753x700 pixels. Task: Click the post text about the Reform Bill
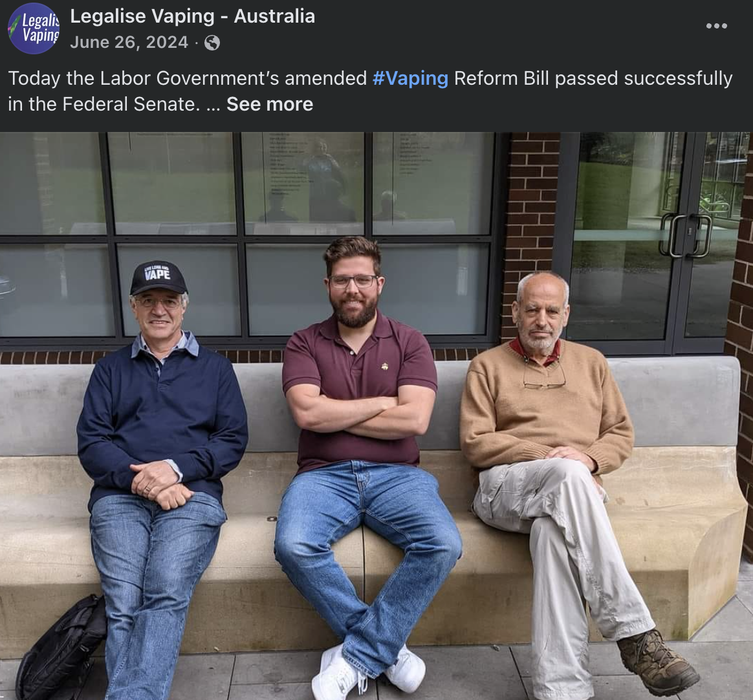(370, 91)
